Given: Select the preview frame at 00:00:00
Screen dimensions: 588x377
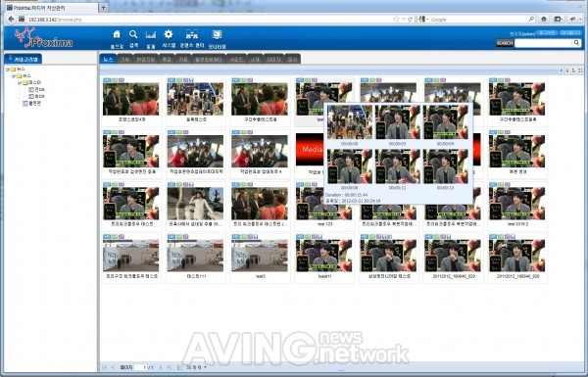Looking at the screenshot, I should coord(350,122).
